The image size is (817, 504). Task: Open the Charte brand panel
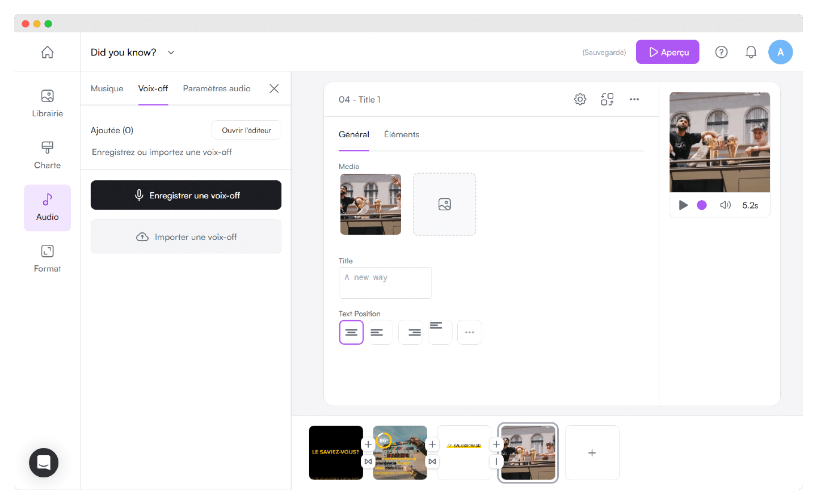click(48, 155)
